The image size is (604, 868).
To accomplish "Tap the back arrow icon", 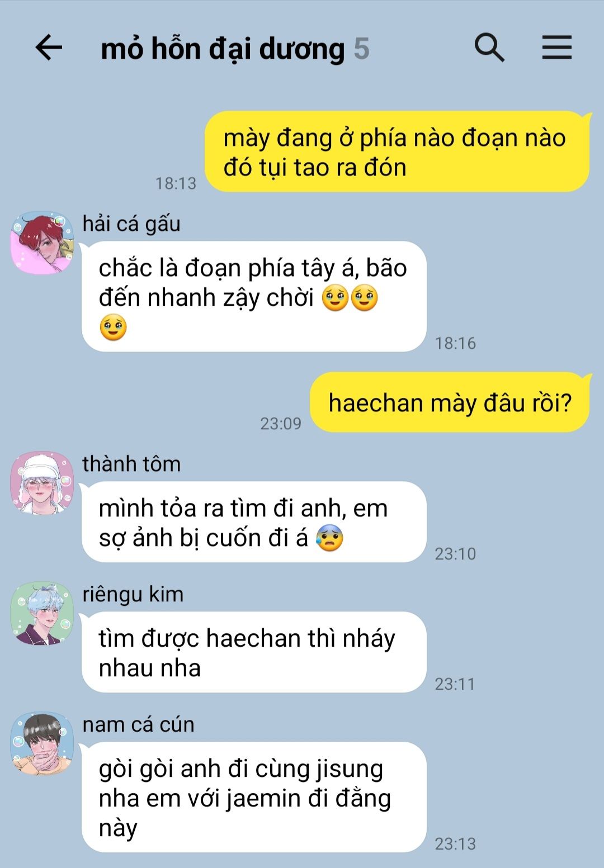I will coord(49,47).
